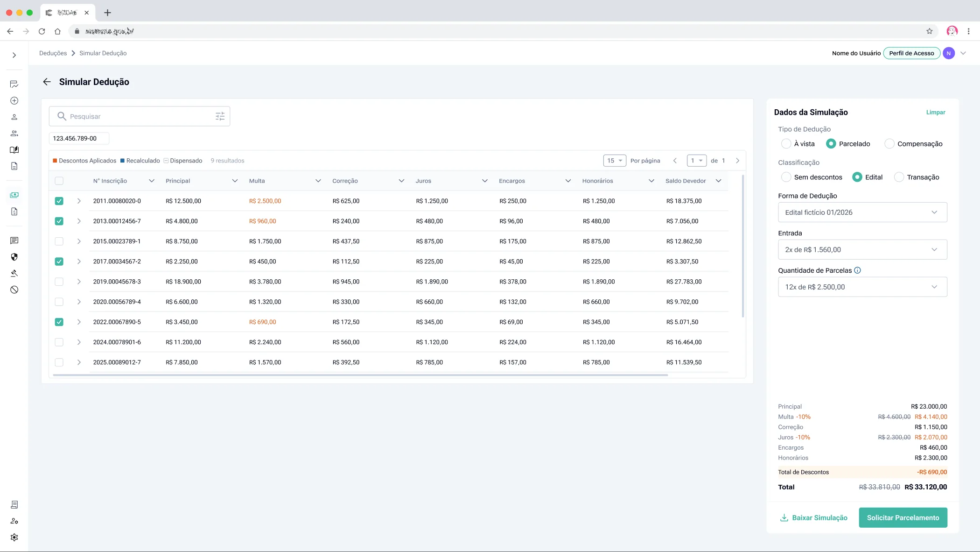Image resolution: width=980 pixels, height=552 pixels.
Task: Choose the Transação classification
Action: (x=899, y=177)
